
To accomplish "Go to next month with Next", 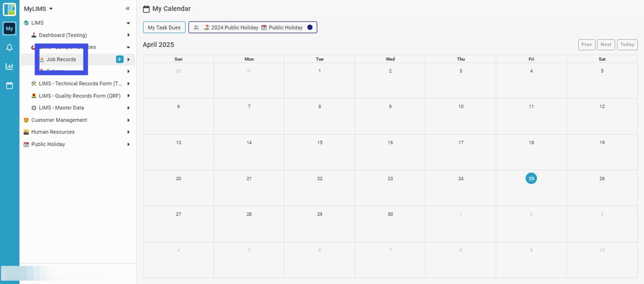I will click(606, 44).
